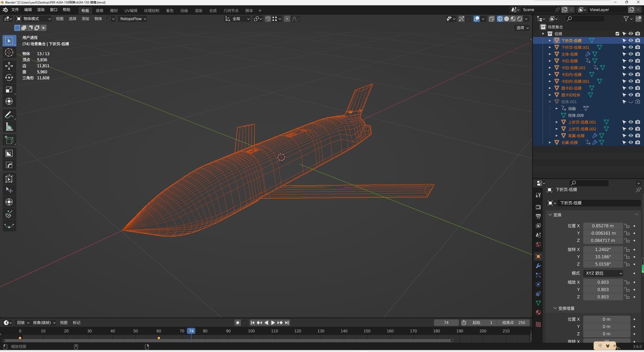
Task: Hide 主体-低模 in viewport
Action: point(631,54)
